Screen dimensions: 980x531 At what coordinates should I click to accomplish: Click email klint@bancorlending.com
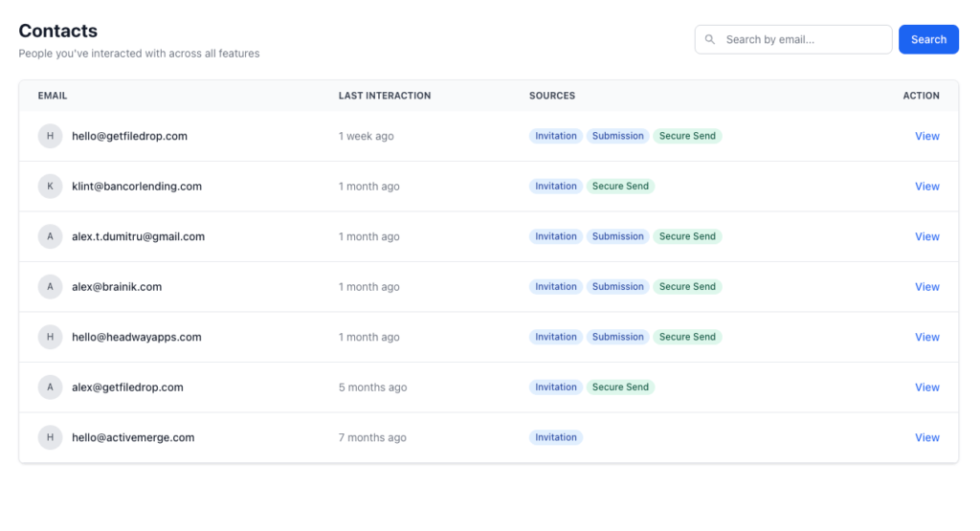137,187
